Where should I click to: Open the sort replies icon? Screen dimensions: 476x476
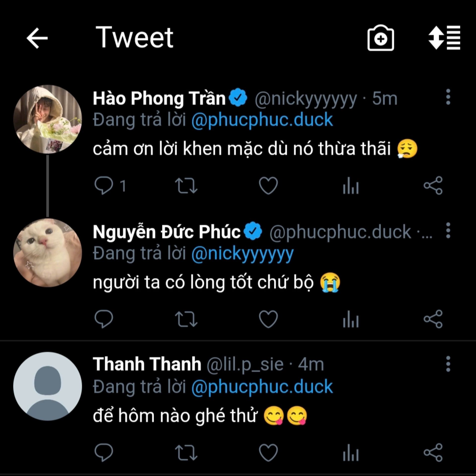click(x=444, y=38)
